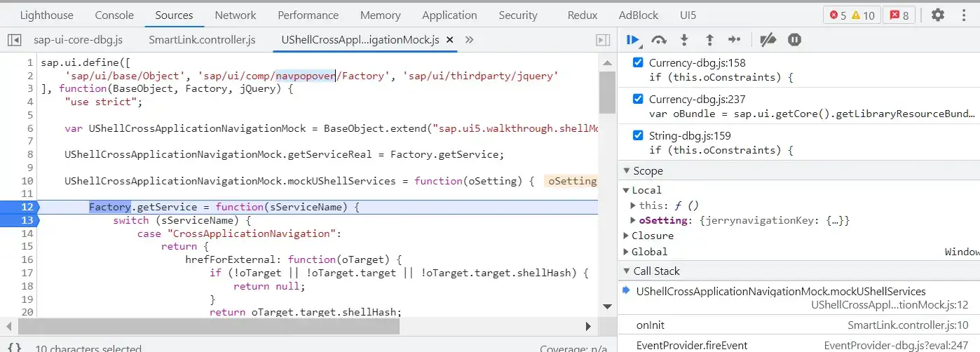
Task: Close the UShellCrossAppl...igationMock.js tab
Action: (x=449, y=41)
